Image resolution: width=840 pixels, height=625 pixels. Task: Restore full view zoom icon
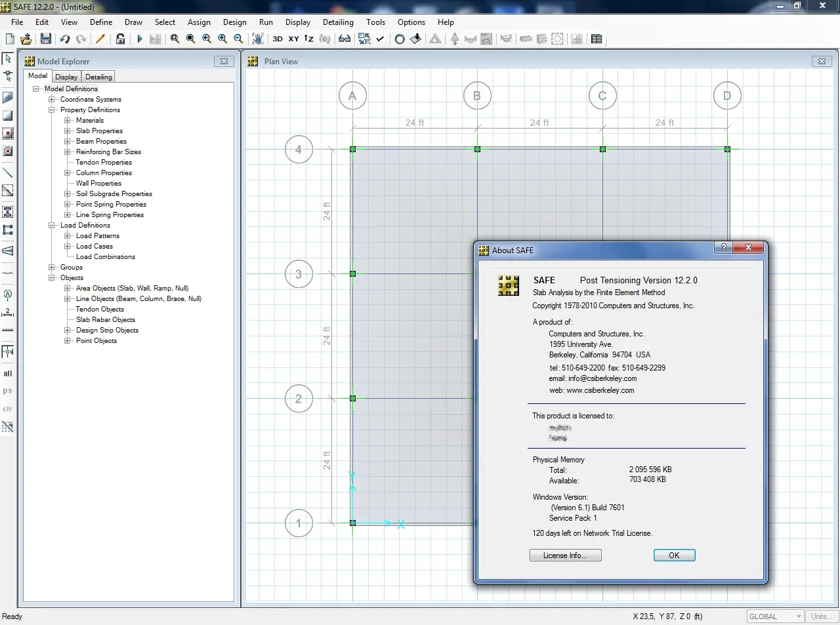click(190, 39)
